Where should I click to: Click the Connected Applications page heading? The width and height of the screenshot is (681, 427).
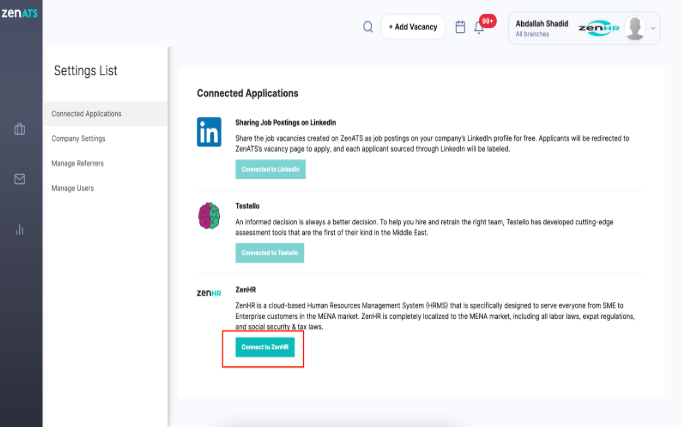point(248,93)
